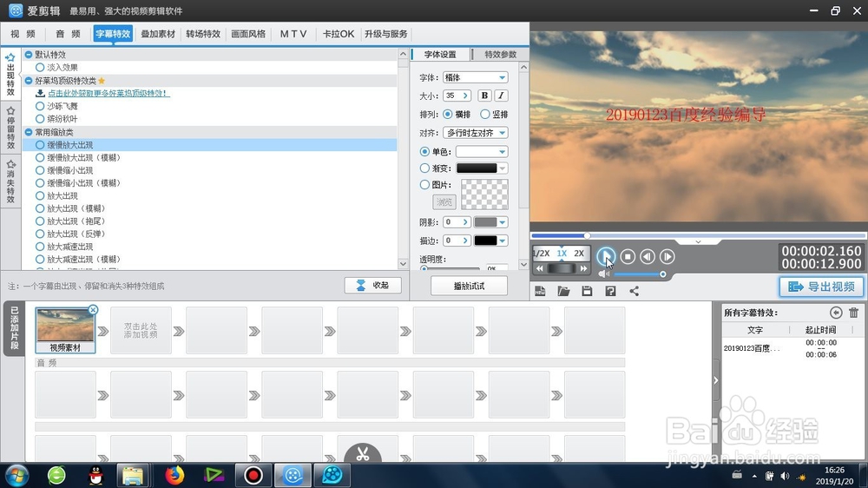Select the 缤纷秋叶 effect radio
This screenshot has width=868, height=488.
click(x=40, y=119)
